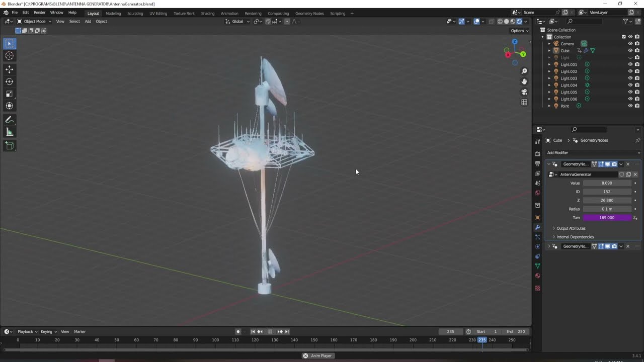Toggle Light.006 render visibility camera icon
Image resolution: width=644 pixels, height=362 pixels.
point(637,99)
